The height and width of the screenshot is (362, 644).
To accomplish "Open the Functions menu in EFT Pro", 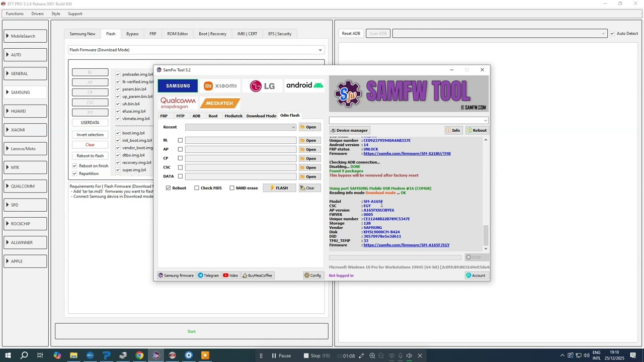I will (15, 14).
